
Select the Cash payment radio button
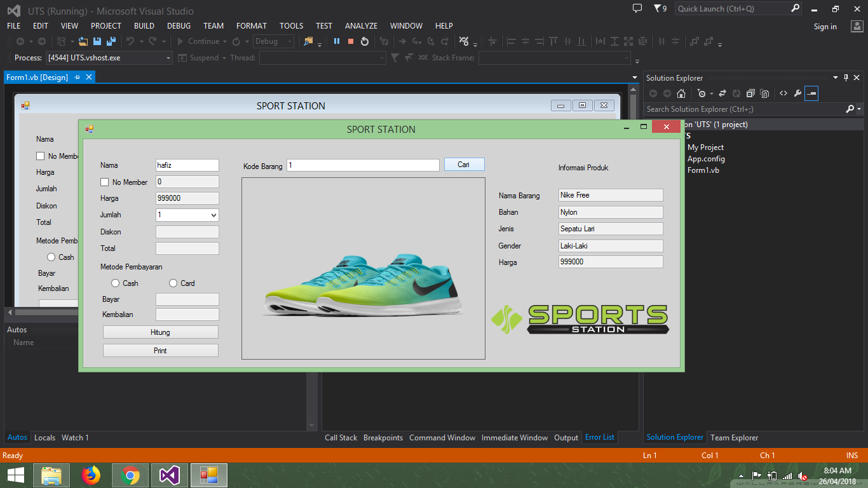tap(116, 283)
